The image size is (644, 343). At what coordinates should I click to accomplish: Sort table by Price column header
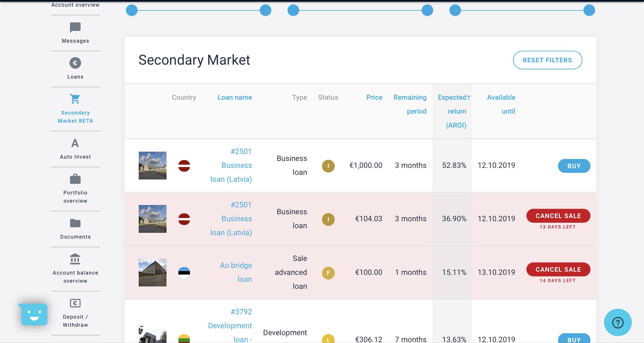coord(374,97)
